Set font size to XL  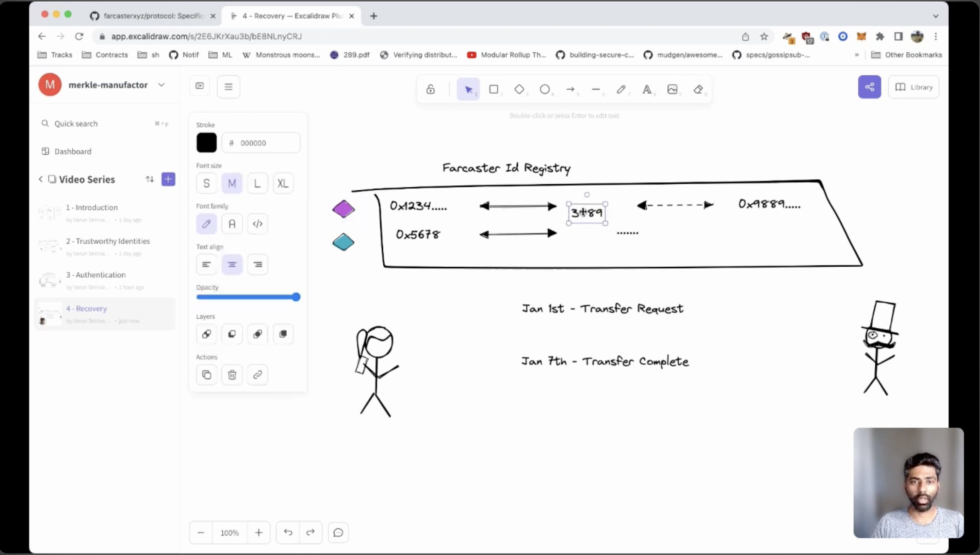283,184
